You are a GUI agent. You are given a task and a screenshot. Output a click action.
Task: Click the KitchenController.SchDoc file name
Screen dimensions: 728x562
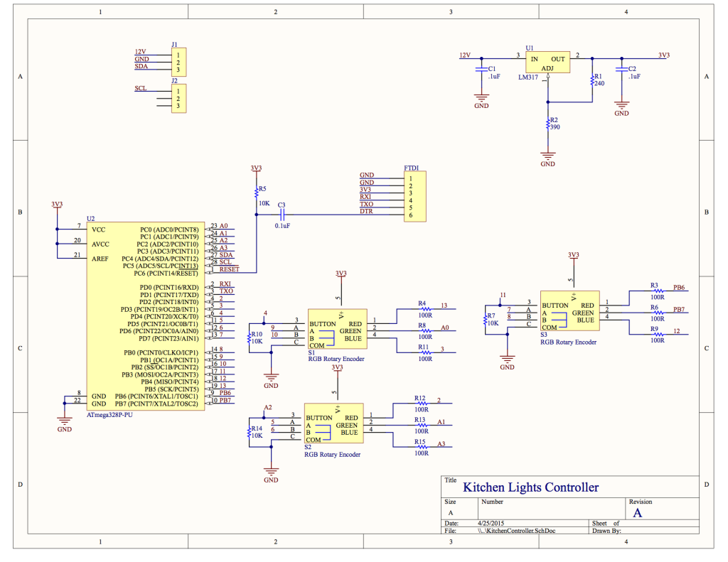tap(517, 531)
